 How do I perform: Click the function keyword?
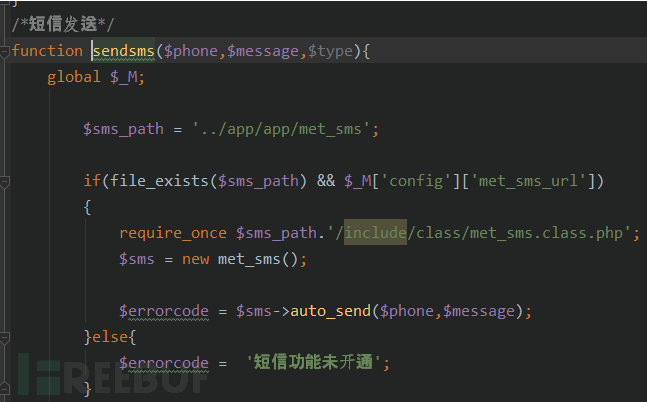[x=47, y=51]
